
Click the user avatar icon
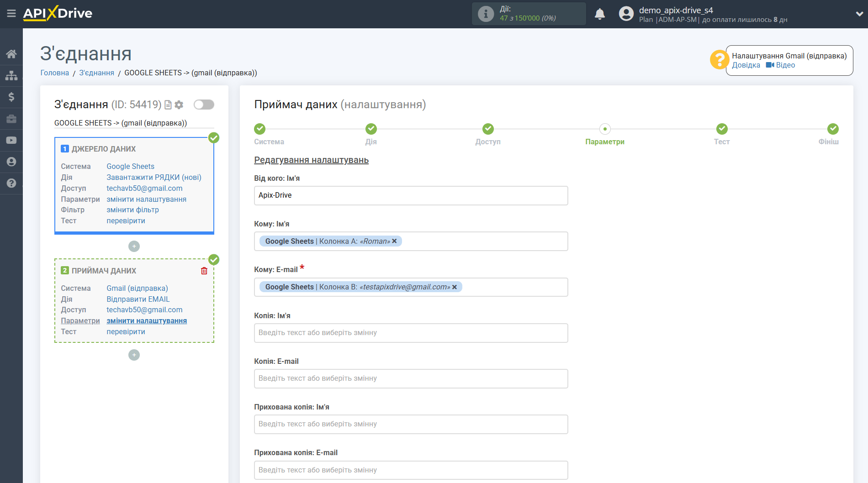(626, 14)
